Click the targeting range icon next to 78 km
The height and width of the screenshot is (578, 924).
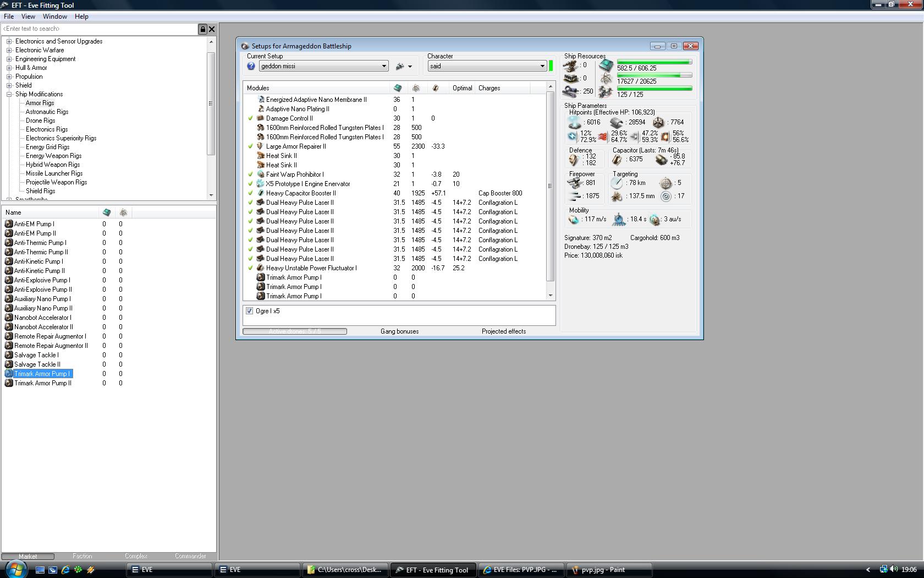click(617, 183)
